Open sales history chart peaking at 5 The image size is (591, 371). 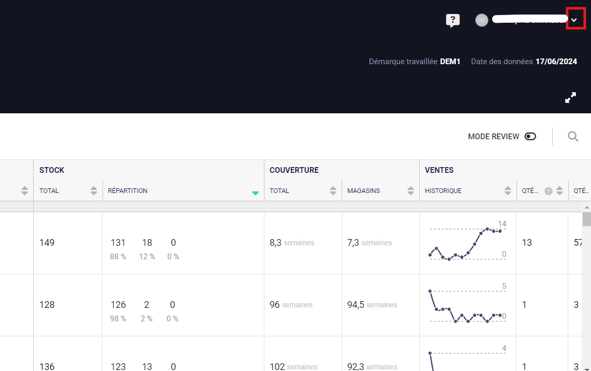(467, 305)
